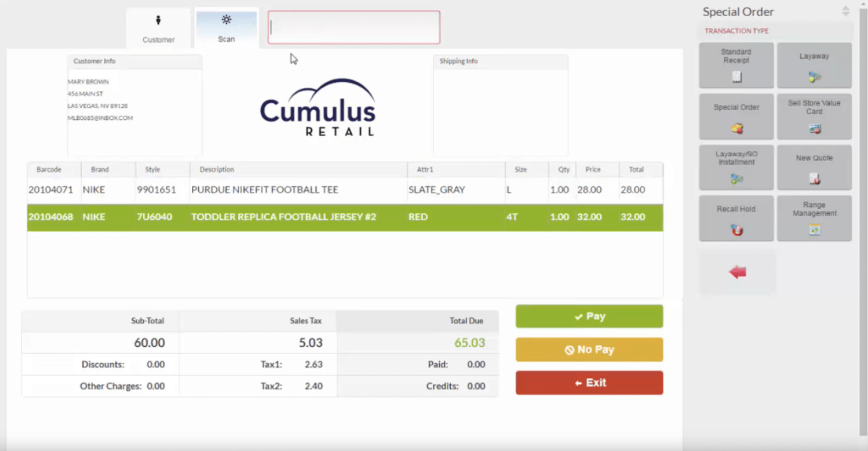Choose the Layaway transaction type
Viewport: 868px width, 451px height.
[814, 65]
